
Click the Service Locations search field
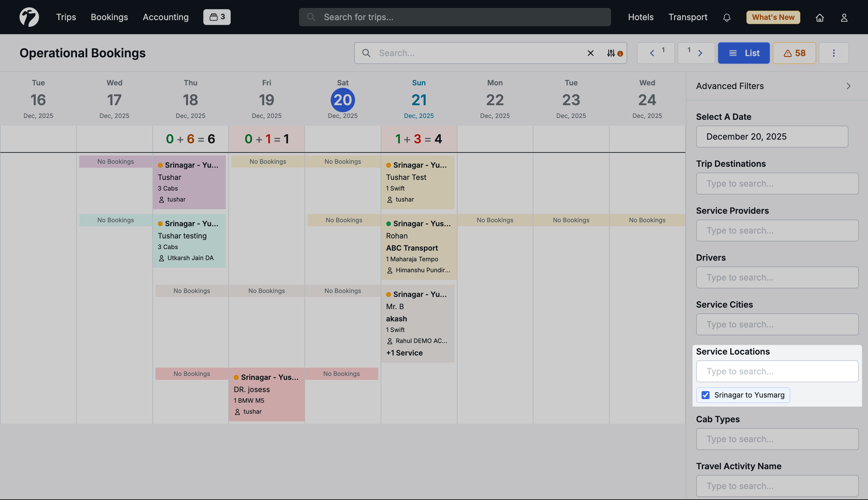777,371
